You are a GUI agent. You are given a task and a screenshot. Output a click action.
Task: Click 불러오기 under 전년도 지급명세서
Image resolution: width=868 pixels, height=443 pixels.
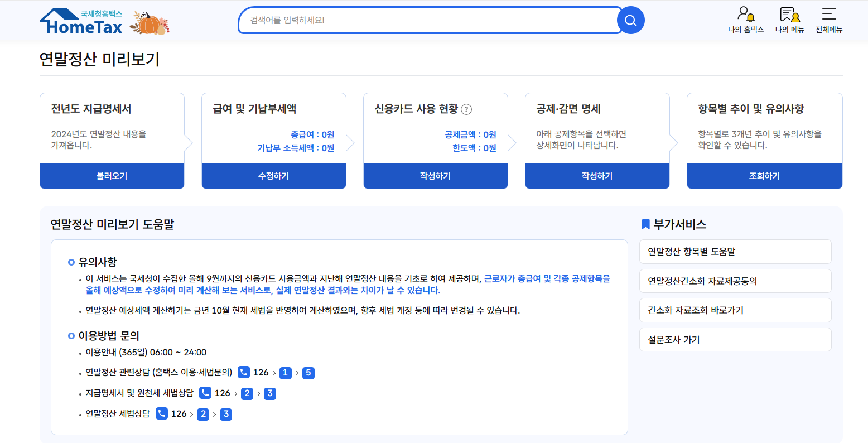tap(112, 176)
